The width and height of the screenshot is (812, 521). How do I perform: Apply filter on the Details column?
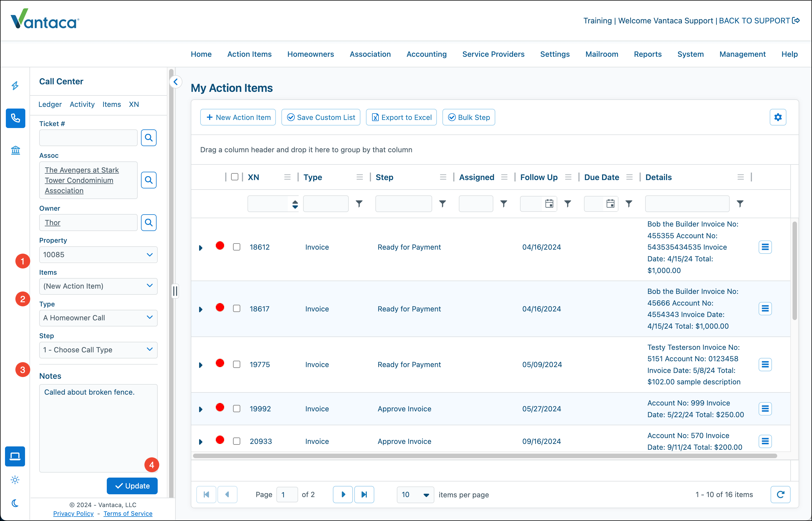pos(740,204)
